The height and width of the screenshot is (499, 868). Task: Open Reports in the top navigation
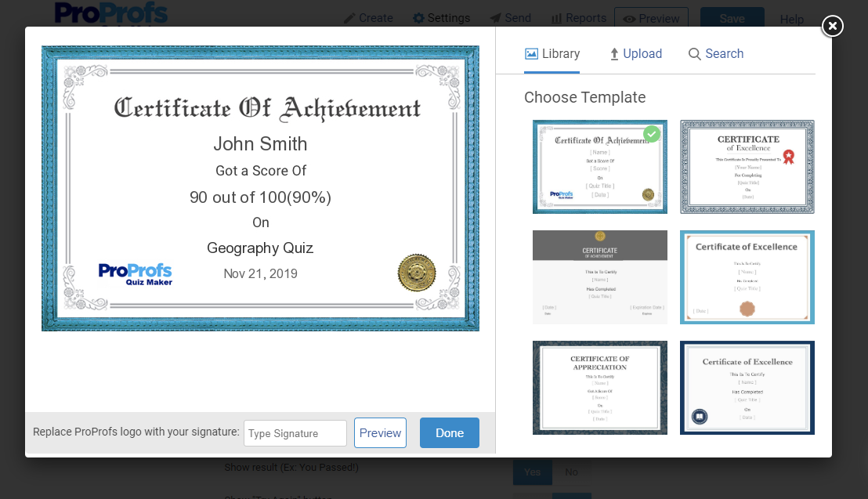(578, 18)
